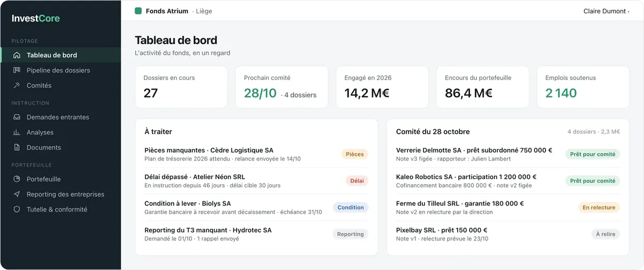Open the Dossiers en cours card
Image resolution: width=644 pixels, height=270 pixels.
pos(181,87)
